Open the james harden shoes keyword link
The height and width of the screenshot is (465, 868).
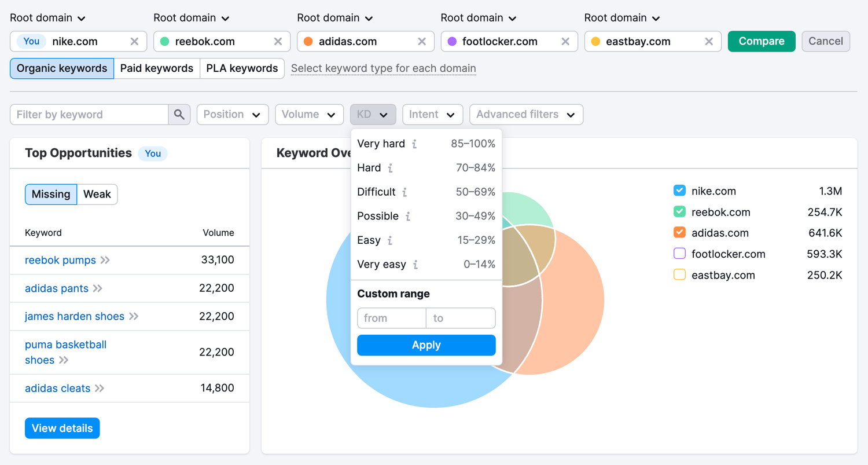pos(75,316)
